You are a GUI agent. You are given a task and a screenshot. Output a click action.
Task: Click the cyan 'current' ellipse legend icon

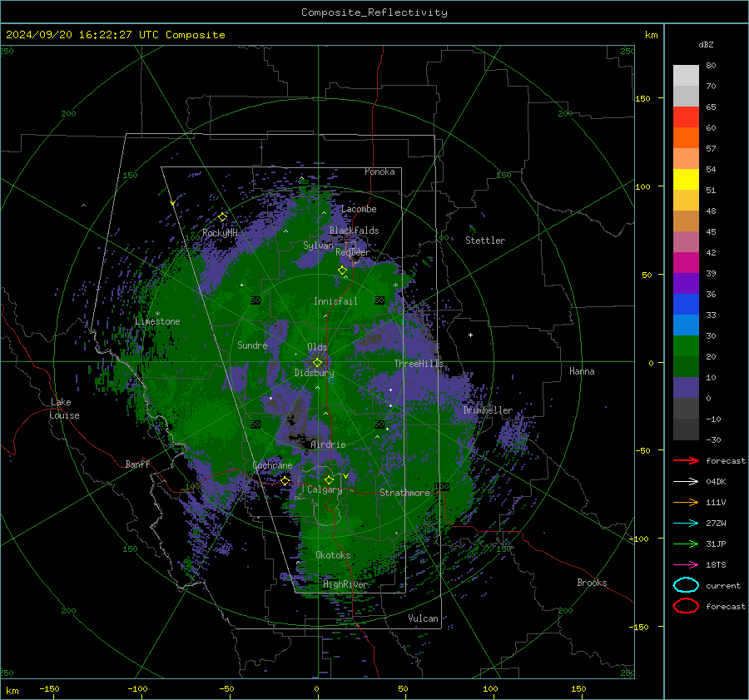tap(686, 585)
